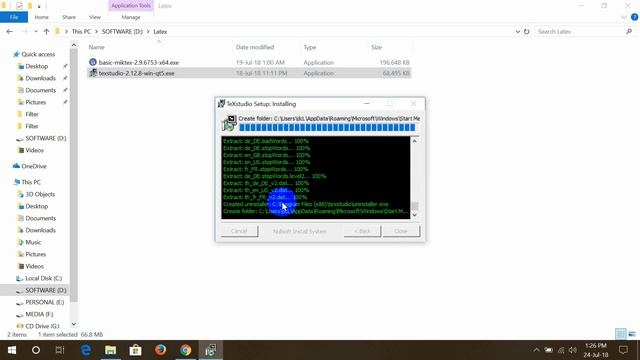Expand the ribbon chevron
This screenshot has height=360, width=640.
tap(624, 17)
